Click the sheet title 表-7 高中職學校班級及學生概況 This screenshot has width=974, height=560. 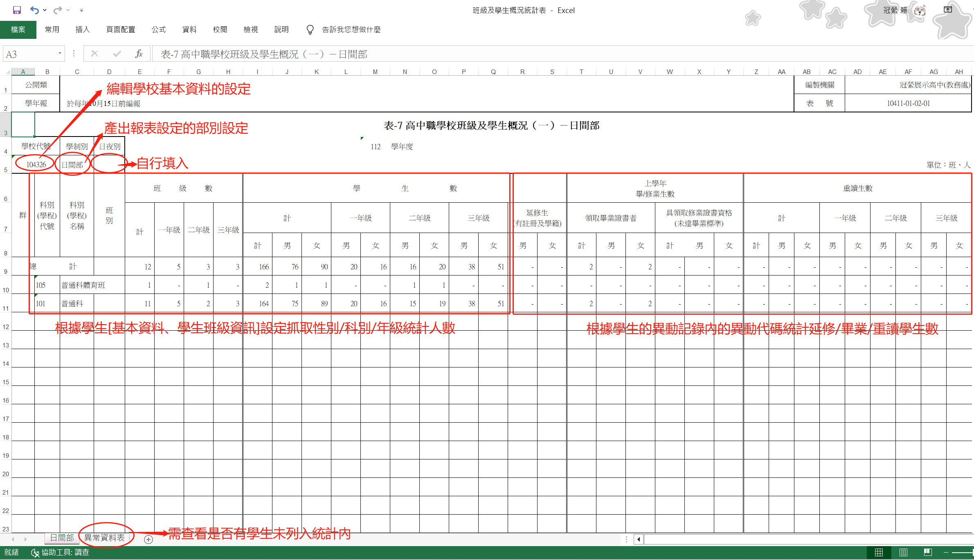coord(491,125)
